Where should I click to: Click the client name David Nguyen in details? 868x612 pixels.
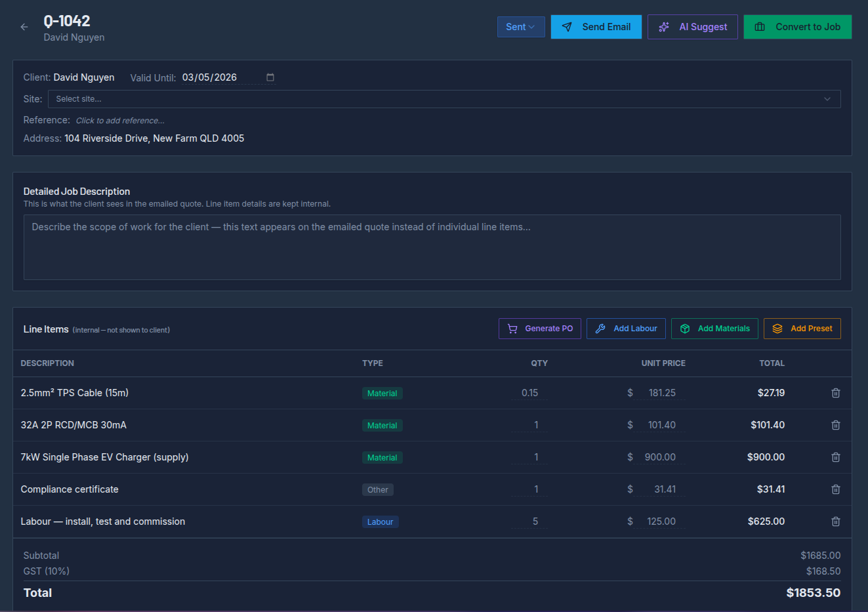click(x=84, y=77)
